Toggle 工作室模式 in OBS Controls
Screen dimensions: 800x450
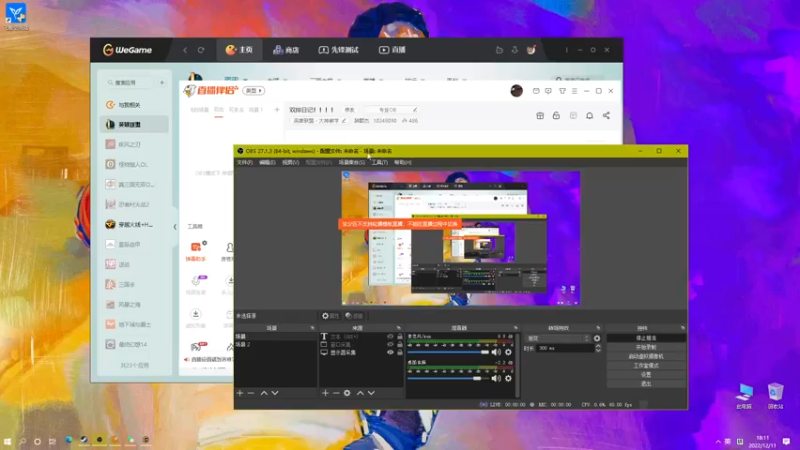646,365
